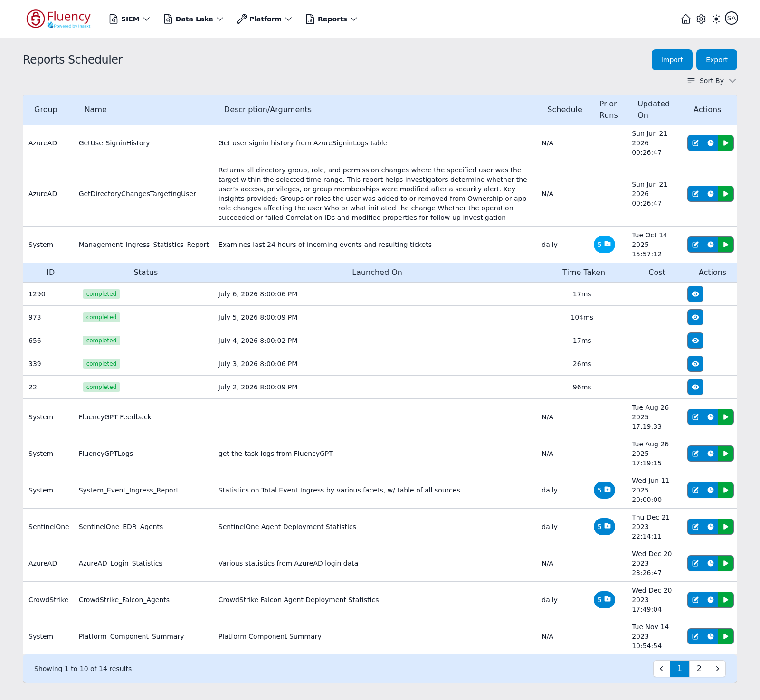Edit the SentinelOne_EDR_Agents report

coord(695,527)
